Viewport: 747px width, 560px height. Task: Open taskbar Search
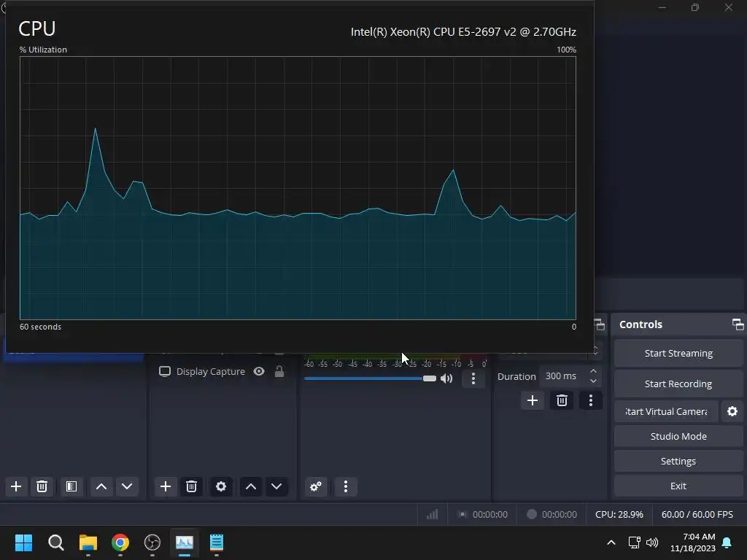point(55,542)
